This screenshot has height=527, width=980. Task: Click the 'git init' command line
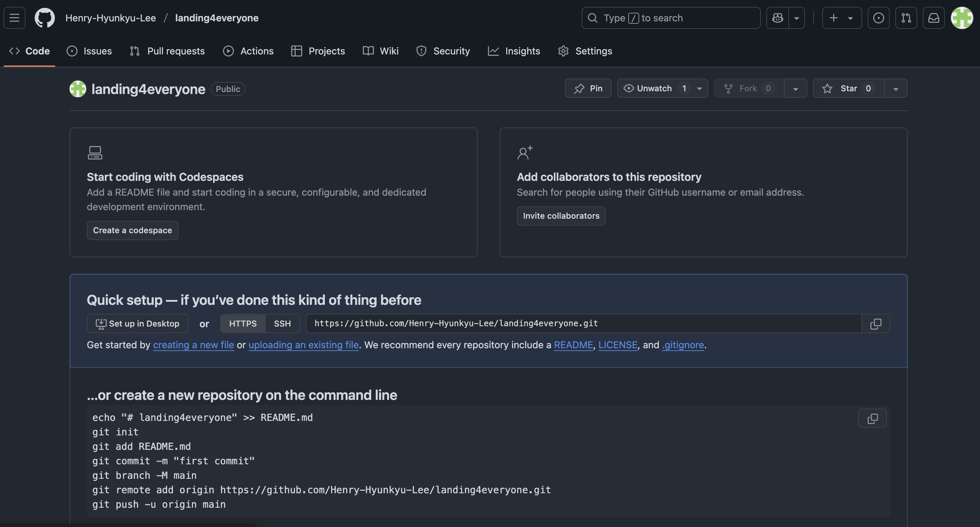click(x=115, y=432)
